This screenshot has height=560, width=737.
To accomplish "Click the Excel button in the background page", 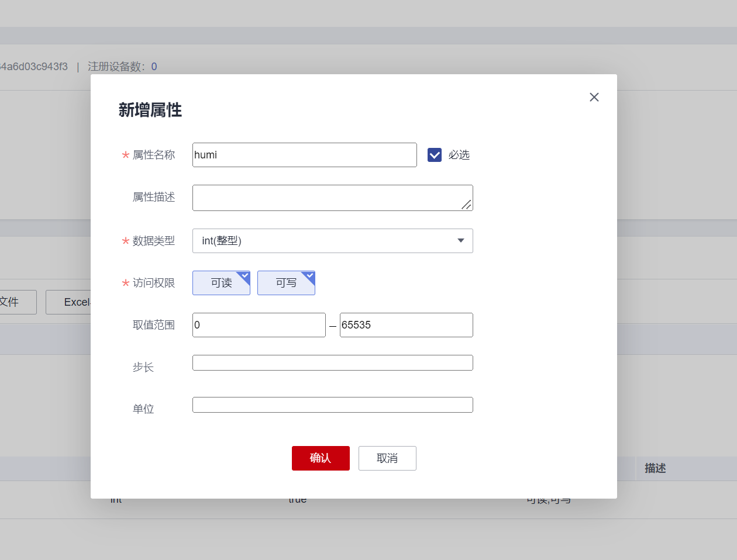I will click(68, 302).
